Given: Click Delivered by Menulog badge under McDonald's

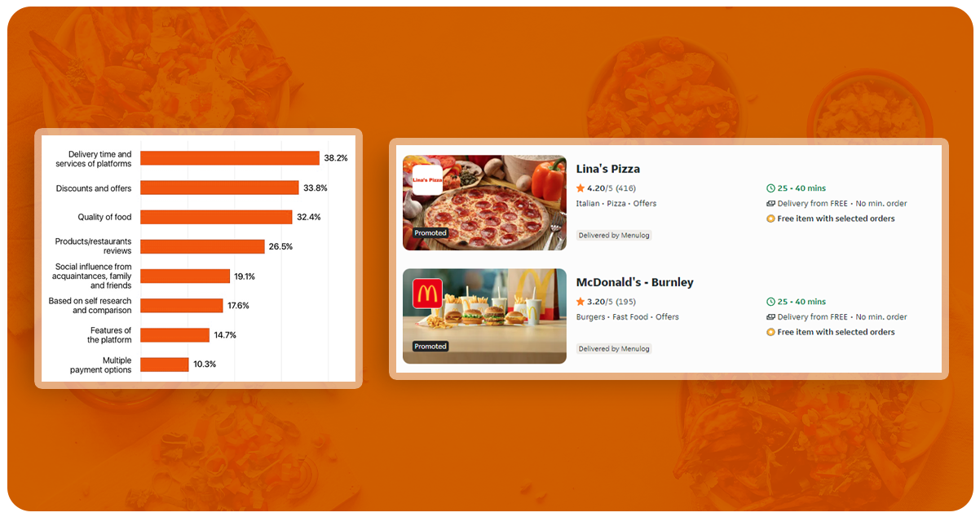Looking at the screenshot, I should (x=615, y=349).
